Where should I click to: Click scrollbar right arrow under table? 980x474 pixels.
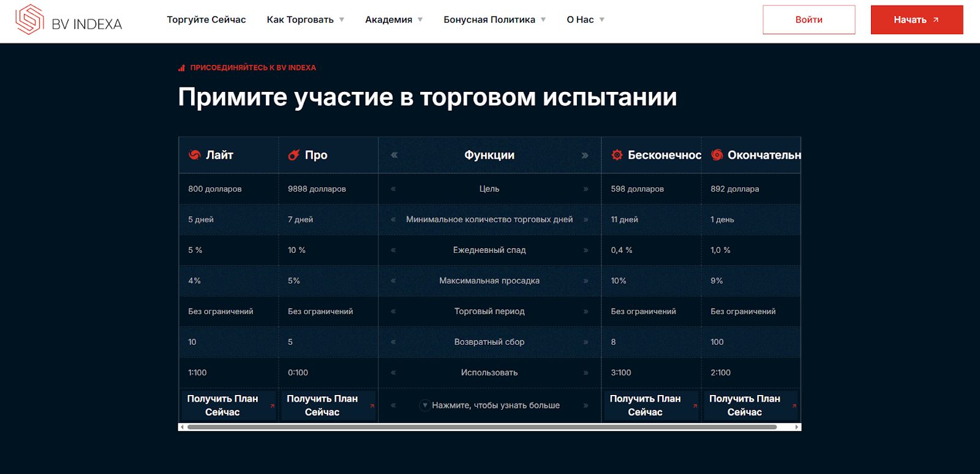pos(797,427)
